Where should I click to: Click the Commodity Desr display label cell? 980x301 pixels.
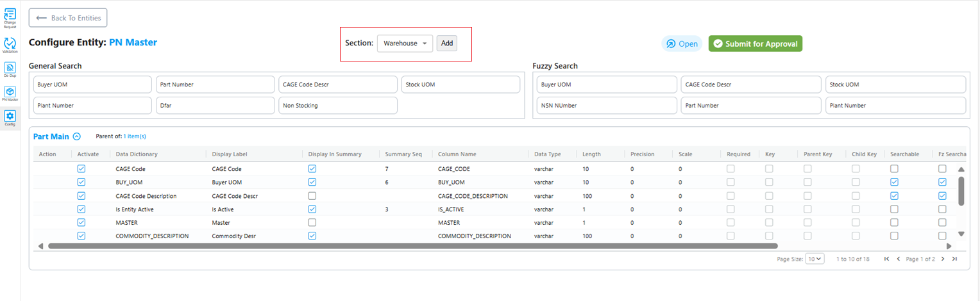coord(233,236)
